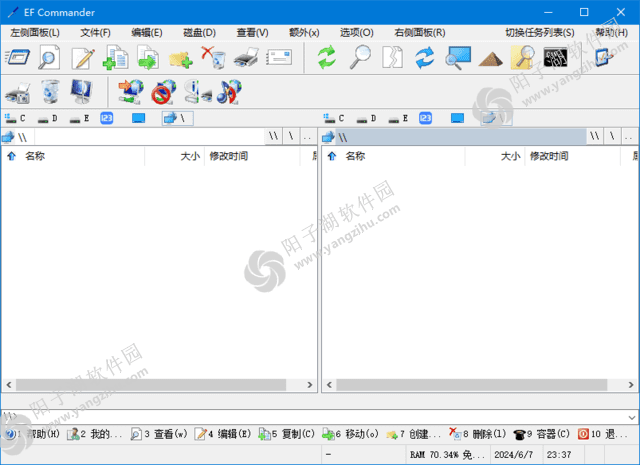Open the black console window icon
Screen dimensions: 640x465
pos(556,57)
